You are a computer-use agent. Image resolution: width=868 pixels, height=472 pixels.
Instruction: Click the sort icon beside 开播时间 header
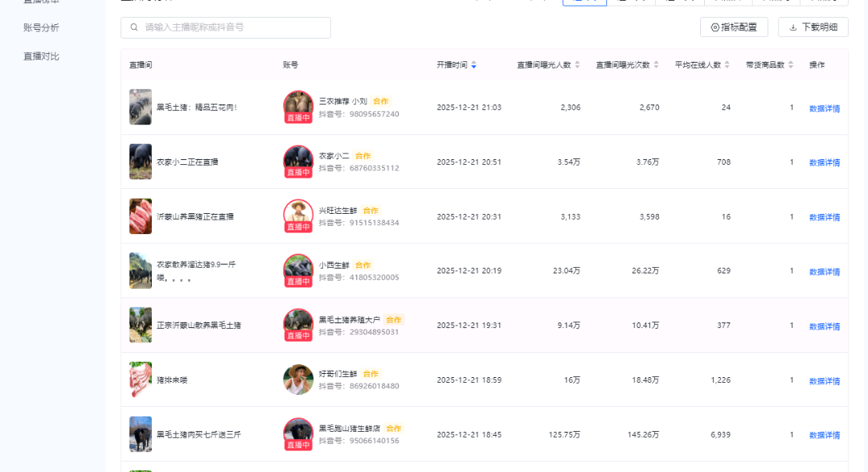(473, 65)
